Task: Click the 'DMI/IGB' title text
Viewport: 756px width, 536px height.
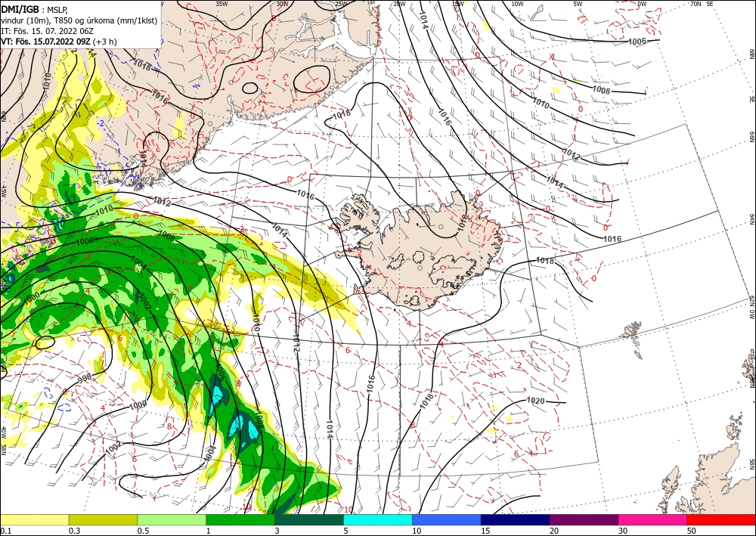Action: pyautogui.click(x=20, y=8)
